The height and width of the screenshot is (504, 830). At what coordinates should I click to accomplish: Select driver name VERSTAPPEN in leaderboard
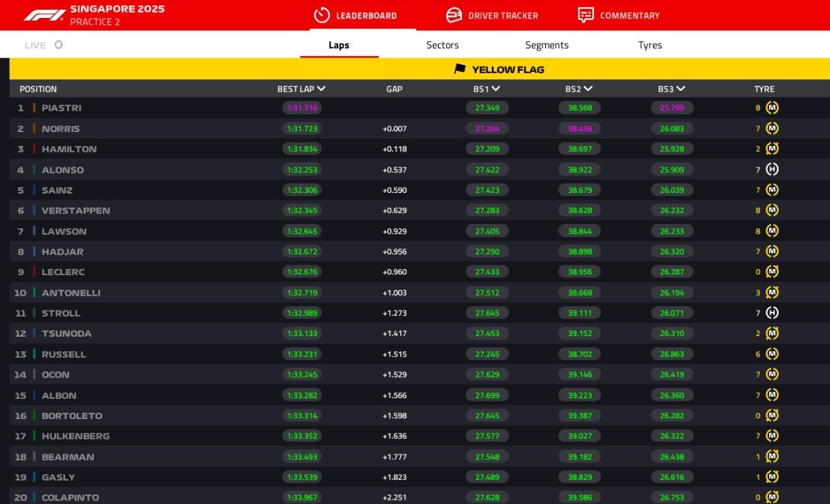(75, 210)
